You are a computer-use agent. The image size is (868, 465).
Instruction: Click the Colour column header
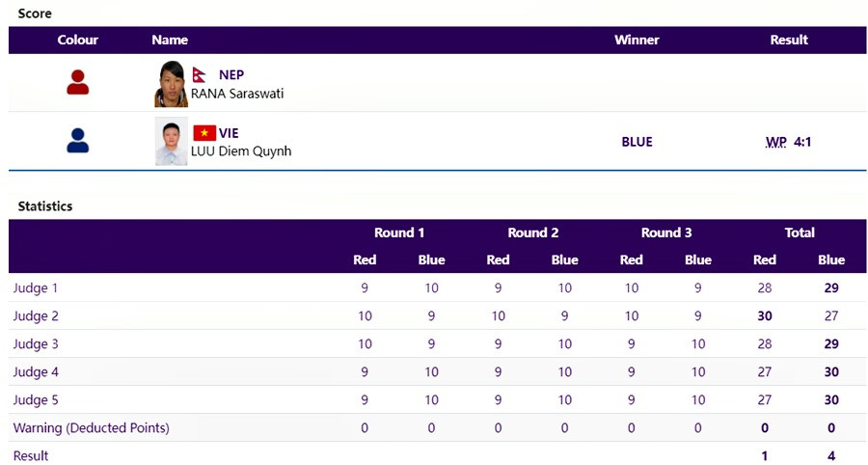click(x=78, y=40)
